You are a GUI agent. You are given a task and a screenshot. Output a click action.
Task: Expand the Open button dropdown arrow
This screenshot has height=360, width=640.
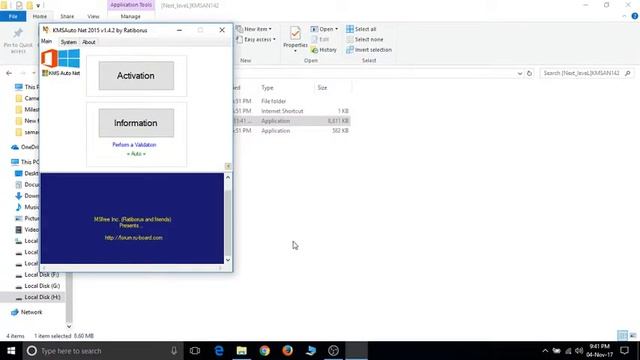coord(336,29)
